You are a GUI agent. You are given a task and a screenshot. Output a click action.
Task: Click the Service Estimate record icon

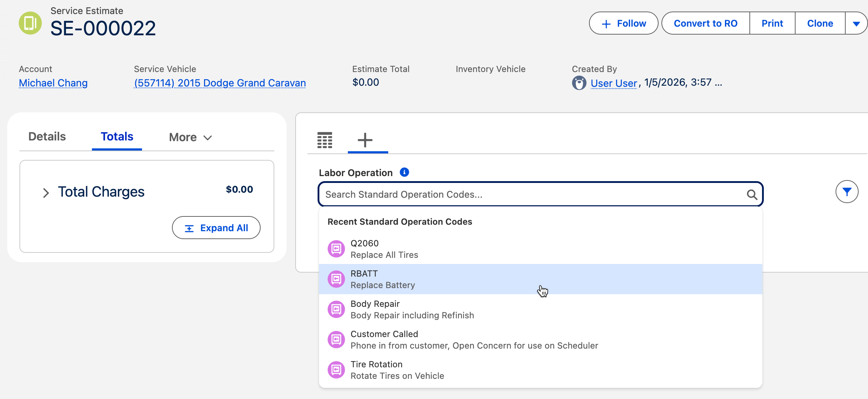(x=30, y=23)
